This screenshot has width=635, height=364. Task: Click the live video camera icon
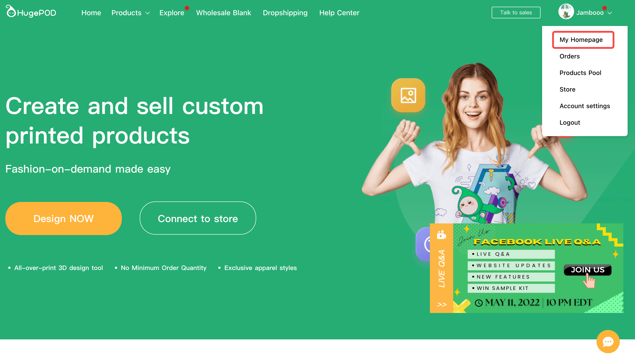[441, 235]
